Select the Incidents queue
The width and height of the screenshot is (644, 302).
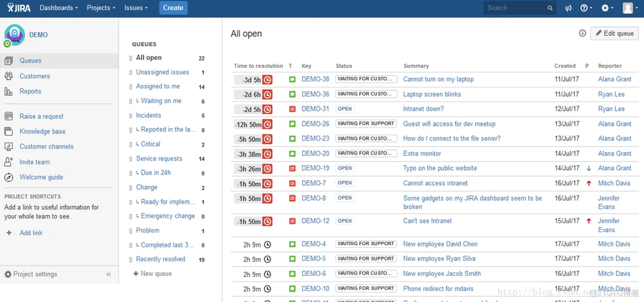click(x=148, y=115)
